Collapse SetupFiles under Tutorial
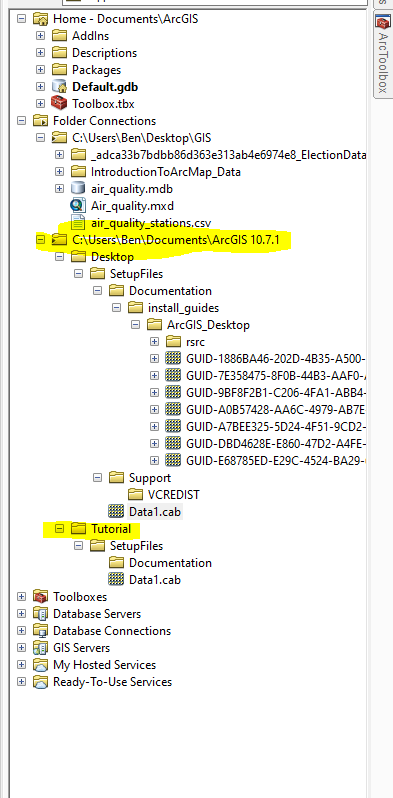This screenshot has width=393, height=798. point(78,546)
